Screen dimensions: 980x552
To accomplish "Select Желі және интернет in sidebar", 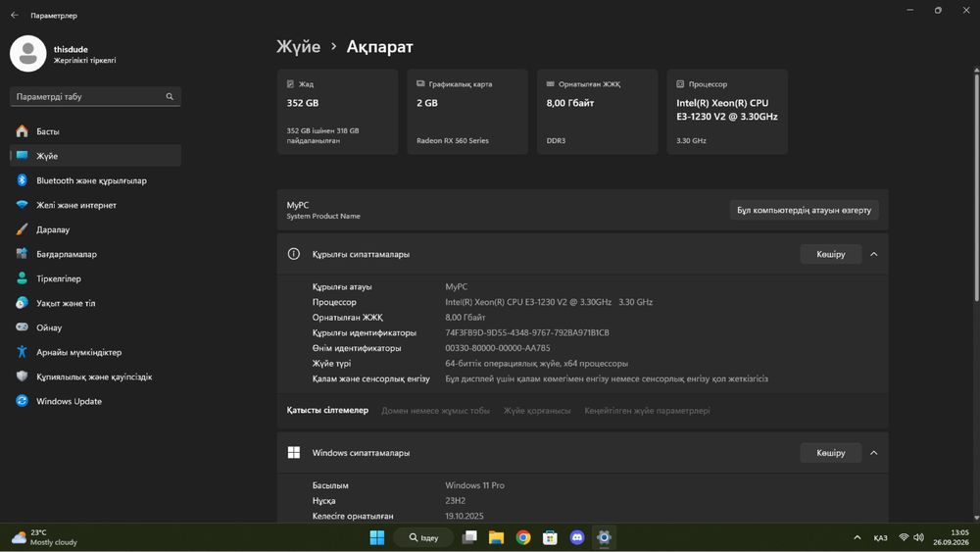I will tap(95, 204).
